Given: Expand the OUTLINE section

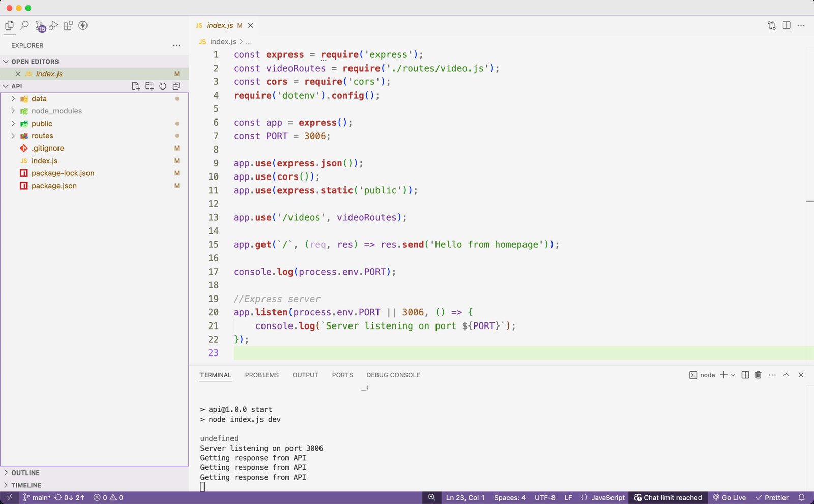Looking at the screenshot, I should click(25, 472).
